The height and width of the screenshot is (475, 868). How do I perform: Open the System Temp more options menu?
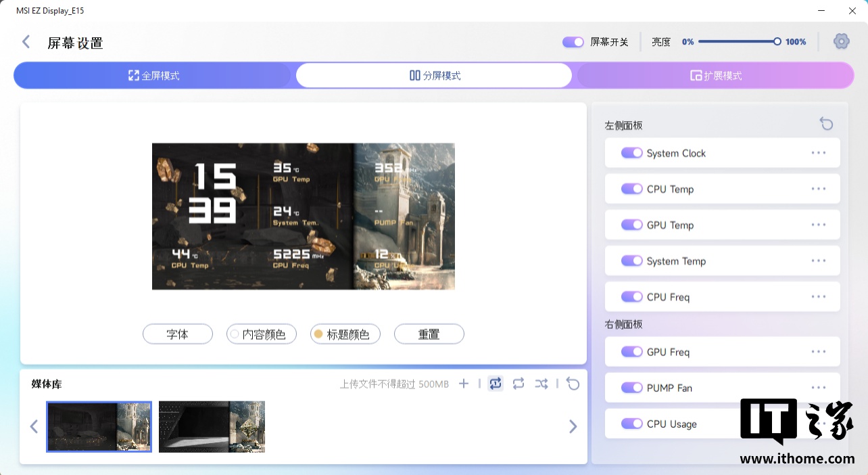(x=819, y=261)
